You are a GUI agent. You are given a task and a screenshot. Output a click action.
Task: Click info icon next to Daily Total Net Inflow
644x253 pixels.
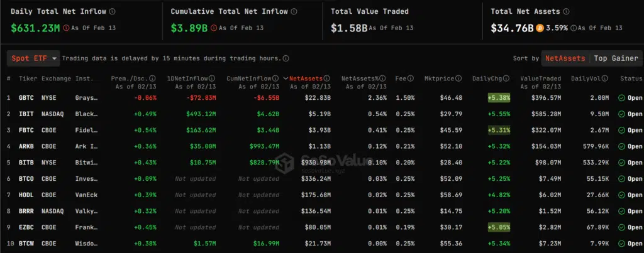point(113,11)
